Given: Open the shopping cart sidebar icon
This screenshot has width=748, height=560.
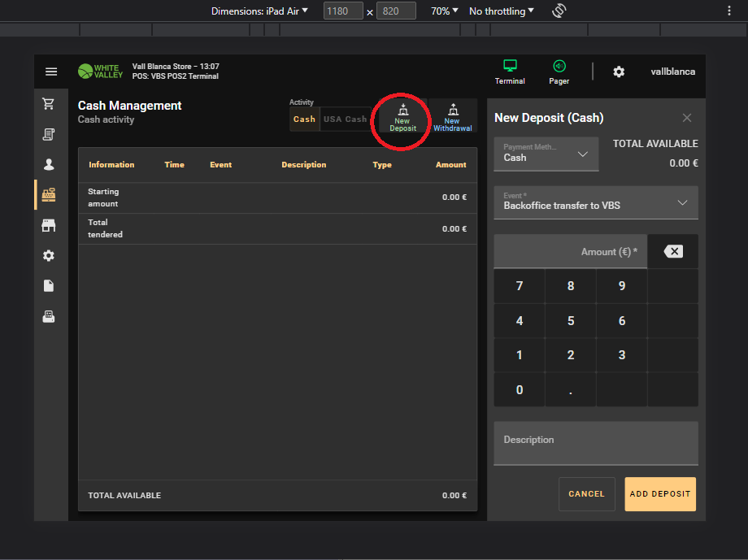Looking at the screenshot, I should [49, 104].
